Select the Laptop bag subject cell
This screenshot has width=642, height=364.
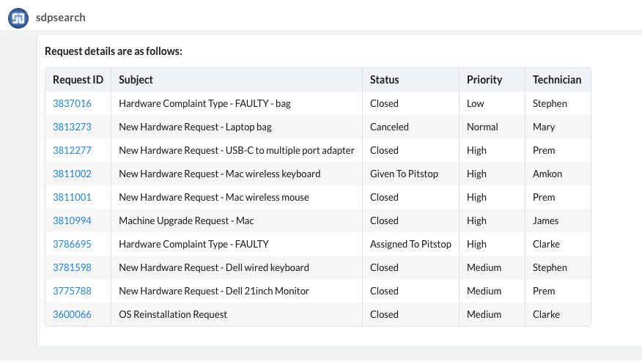[x=195, y=127]
